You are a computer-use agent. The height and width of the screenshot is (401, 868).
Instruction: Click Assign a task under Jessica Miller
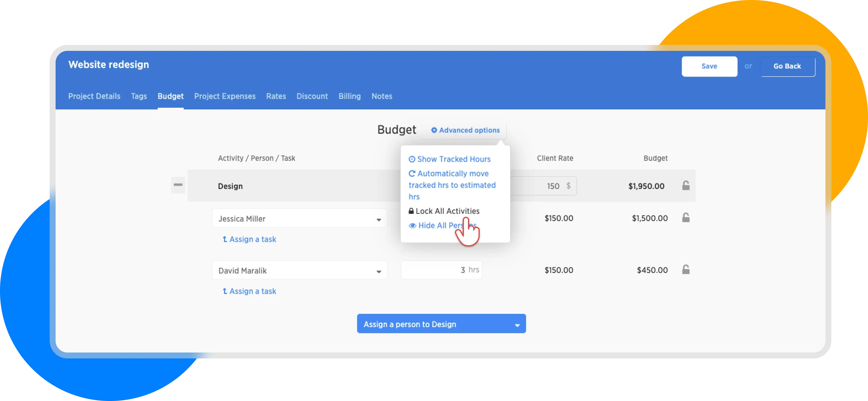click(249, 239)
